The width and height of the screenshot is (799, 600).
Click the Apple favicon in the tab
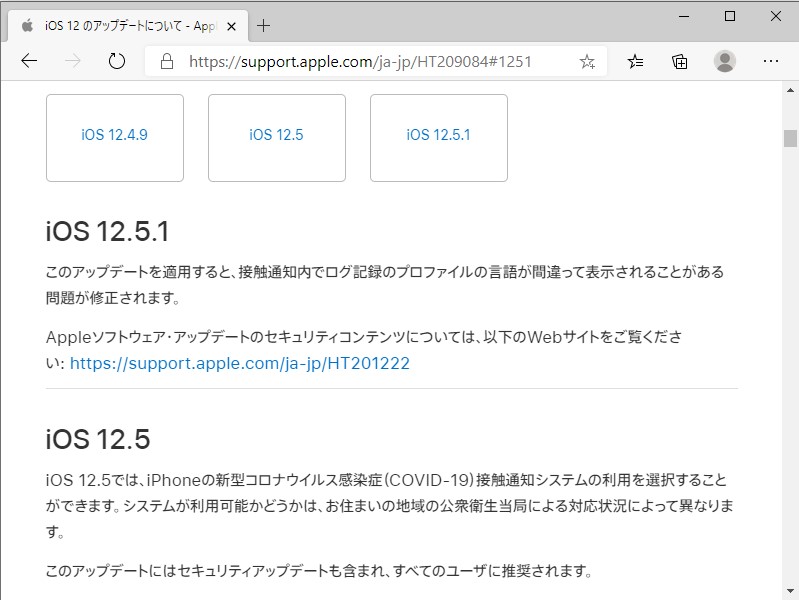(27, 25)
